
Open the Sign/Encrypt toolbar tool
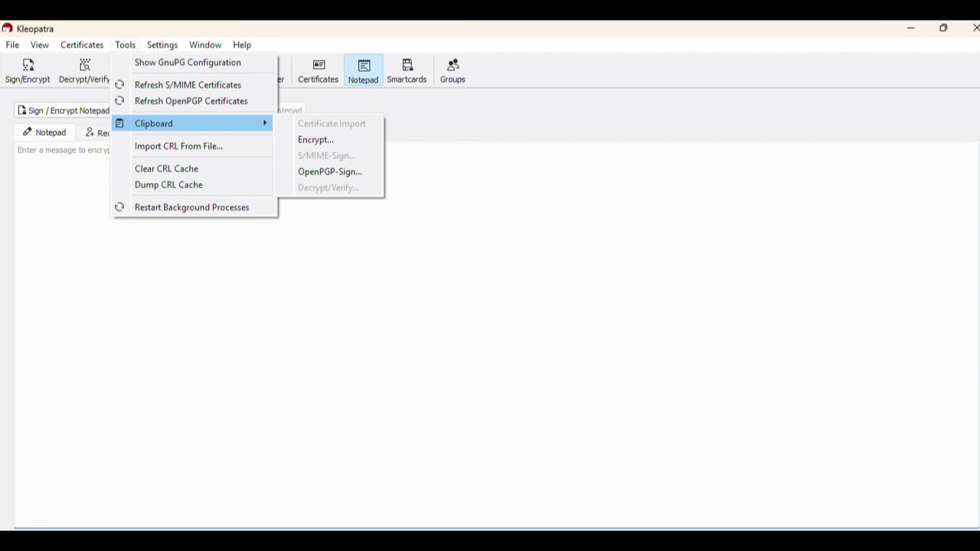28,70
